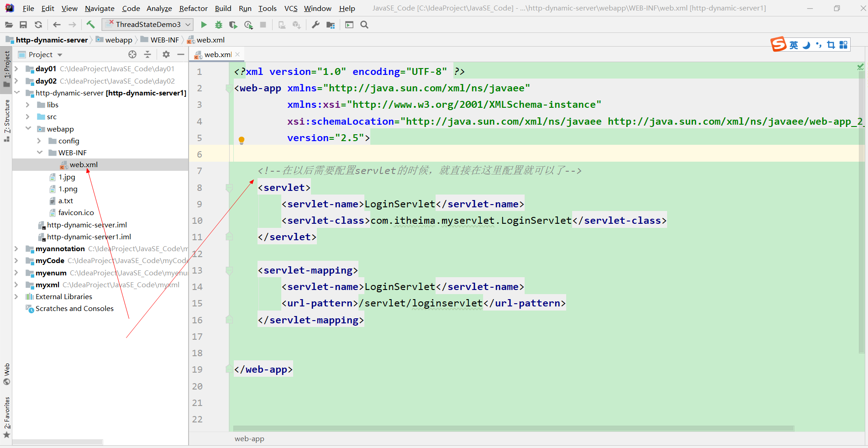Collapse the WEB-INF folder
The width and height of the screenshot is (868, 448).
pyautogui.click(x=40, y=153)
